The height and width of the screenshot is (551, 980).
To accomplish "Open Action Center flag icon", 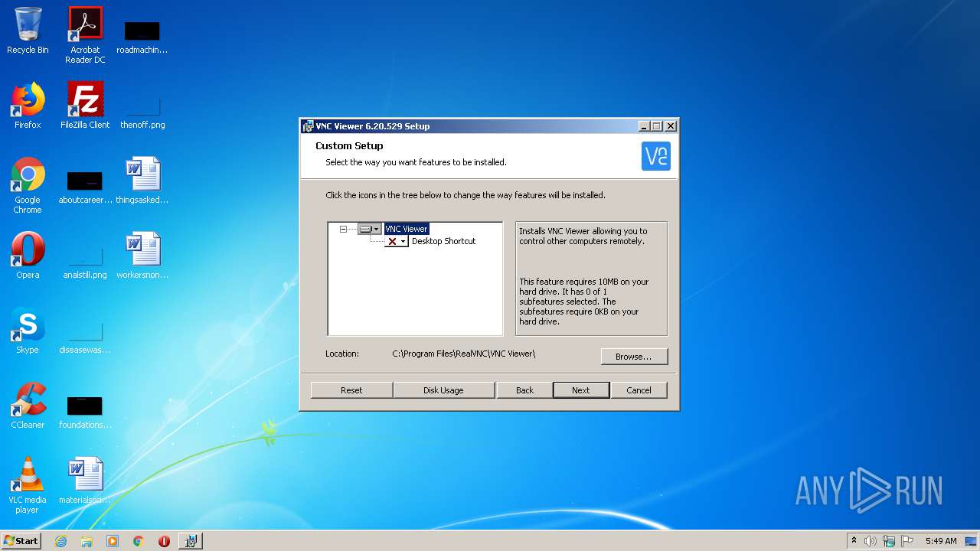I will tap(907, 541).
